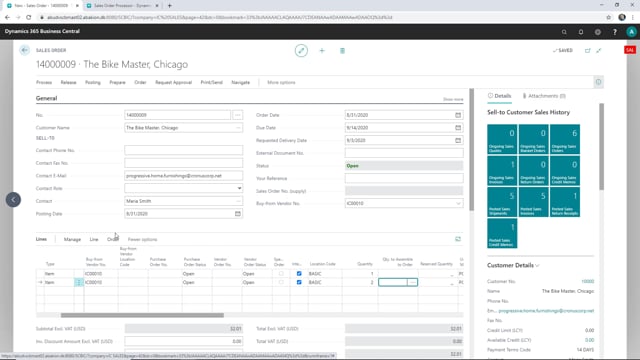Toggle the FactBox info icon

click(598, 82)
